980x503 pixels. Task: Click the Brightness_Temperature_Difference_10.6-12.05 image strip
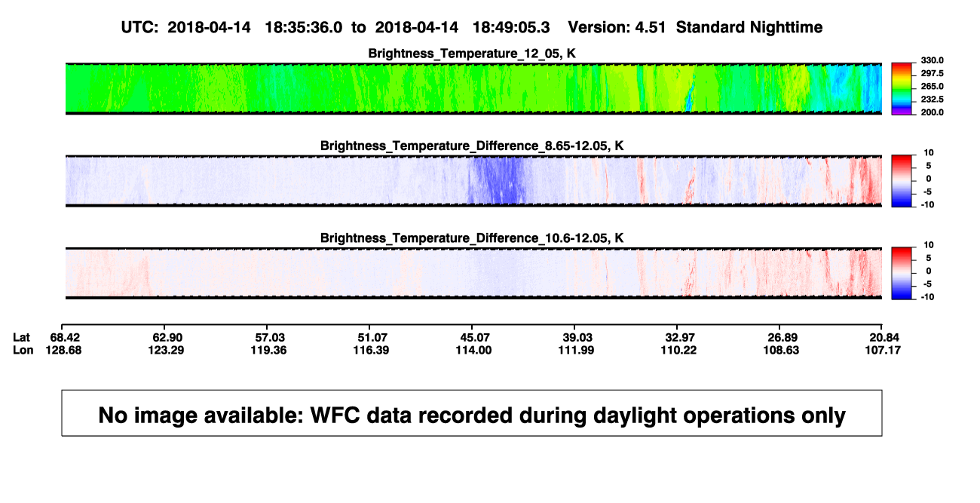click(474, 273)
